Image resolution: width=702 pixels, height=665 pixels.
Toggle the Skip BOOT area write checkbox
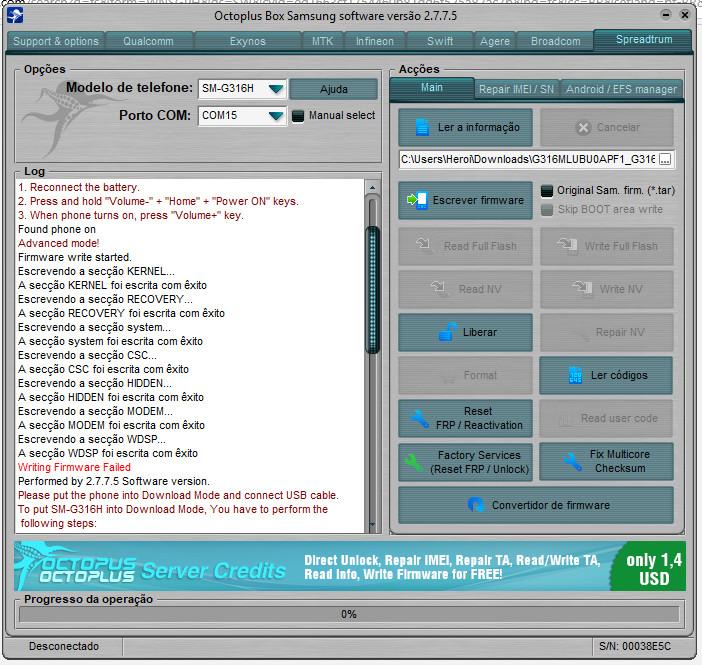(x=547, y=210)
